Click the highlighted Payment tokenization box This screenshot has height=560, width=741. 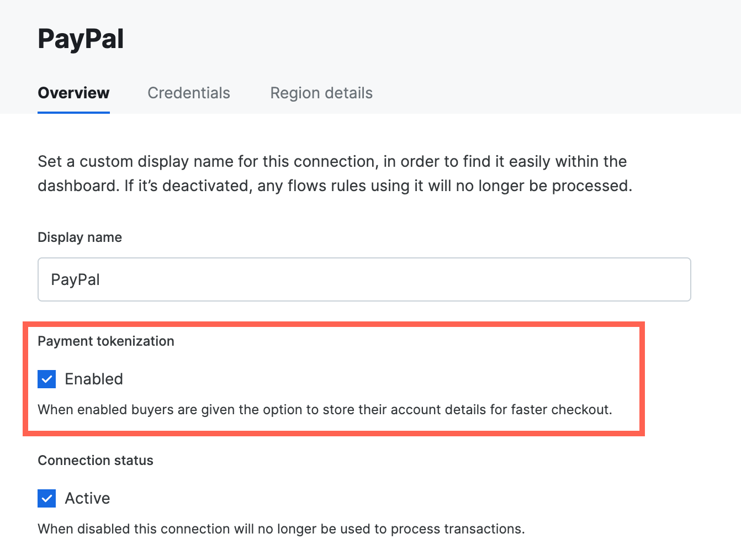(334, 379)
